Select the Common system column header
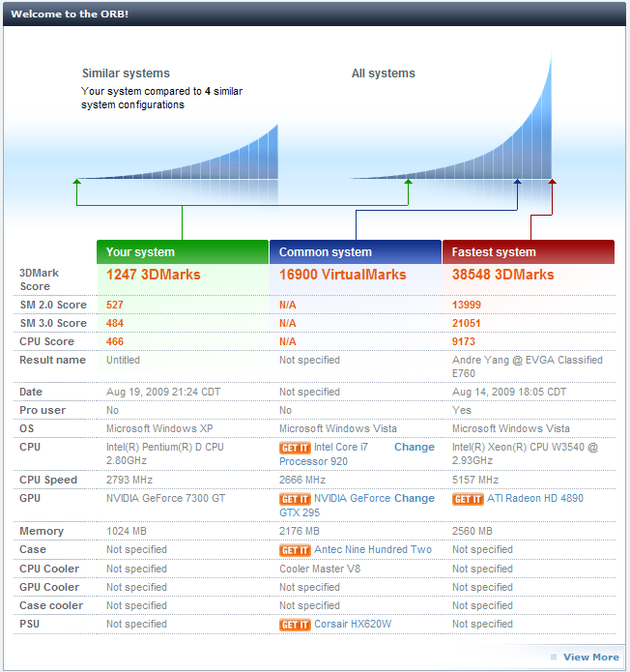The height and width of the screenshot is (672, 630). 356,252
